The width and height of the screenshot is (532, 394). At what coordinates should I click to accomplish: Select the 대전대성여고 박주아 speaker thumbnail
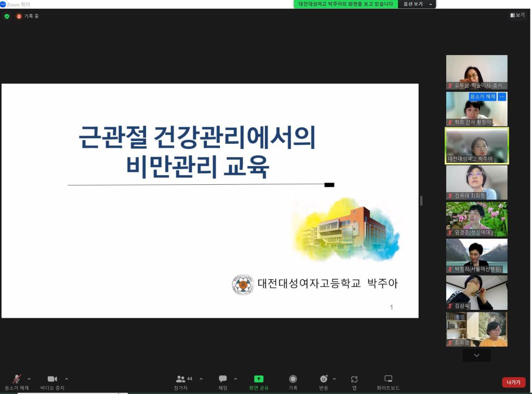476,146
